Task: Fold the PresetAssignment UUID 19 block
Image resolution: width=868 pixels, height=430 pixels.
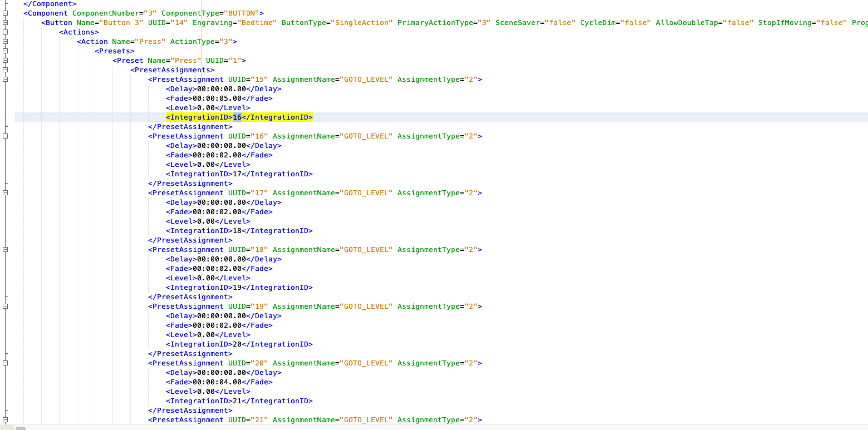Action: pyautogui.click(x=5, y=307)
